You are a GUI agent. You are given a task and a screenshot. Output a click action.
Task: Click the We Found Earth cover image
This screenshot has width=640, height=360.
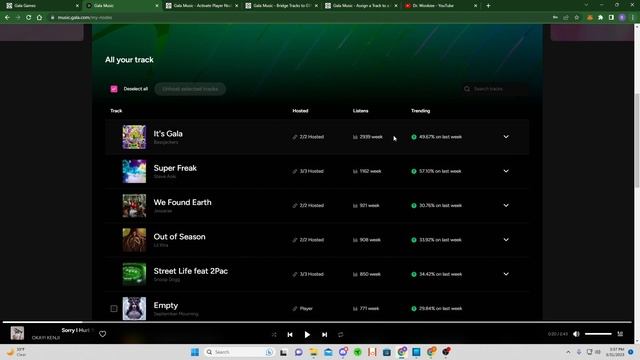(134, 205)
